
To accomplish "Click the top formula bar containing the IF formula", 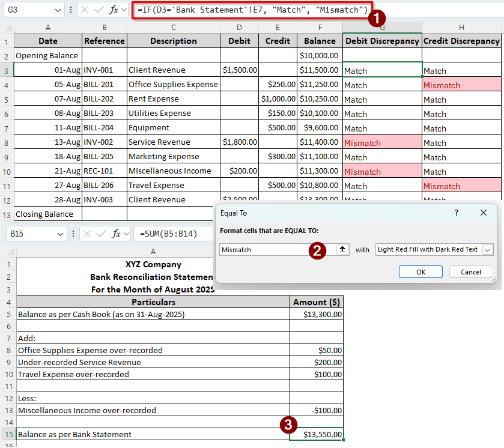I will click(249, 10).
